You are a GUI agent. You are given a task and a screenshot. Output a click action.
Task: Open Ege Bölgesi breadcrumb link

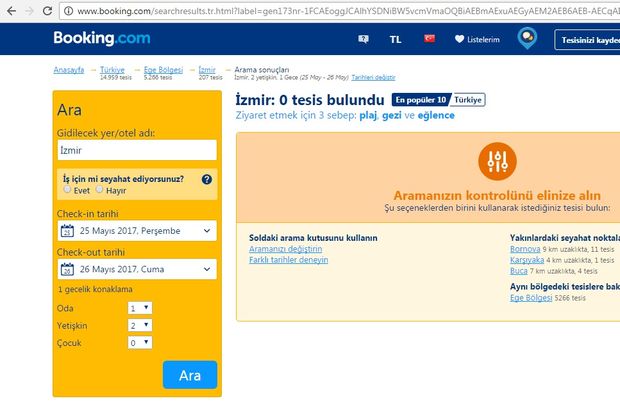163,70
